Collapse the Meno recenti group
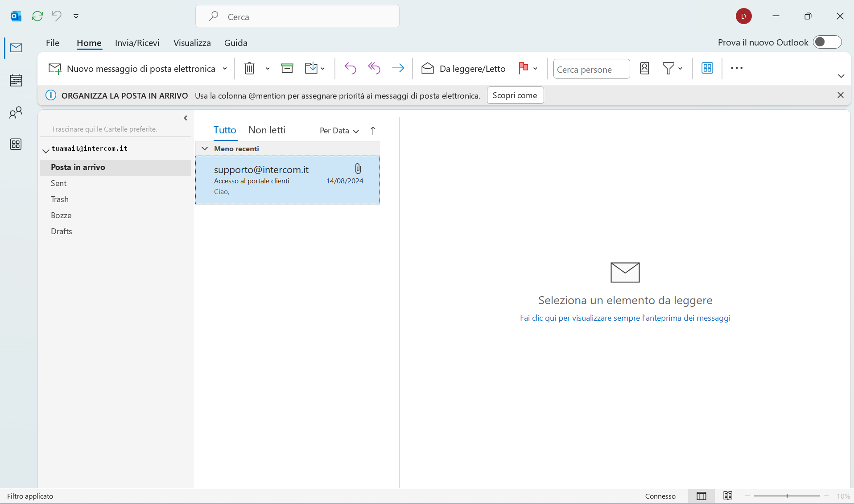Screen dimensions: 854x504 pos(205,149)
